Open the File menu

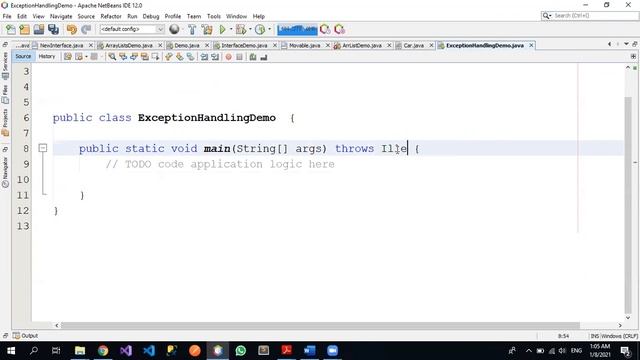point(7,16)
